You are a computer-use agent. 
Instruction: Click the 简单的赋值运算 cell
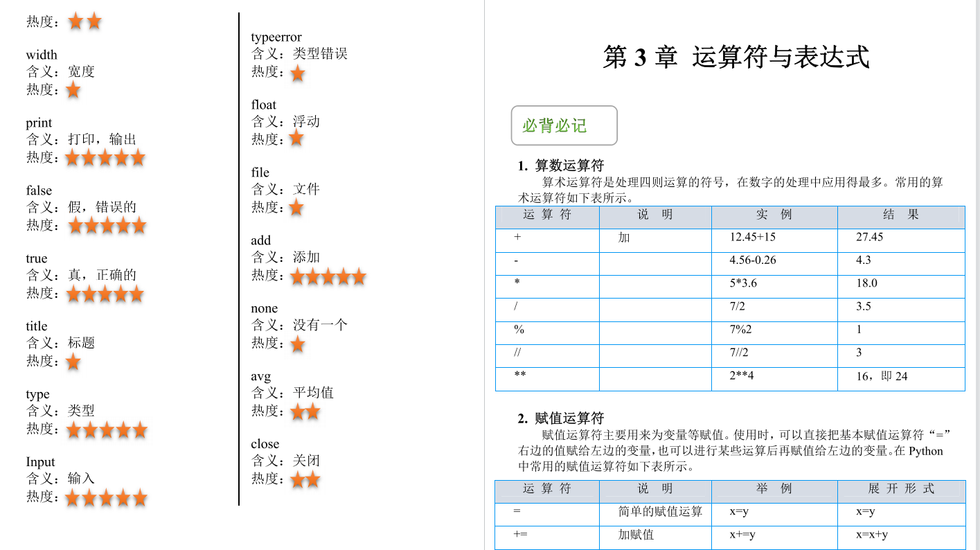[655, 515]
